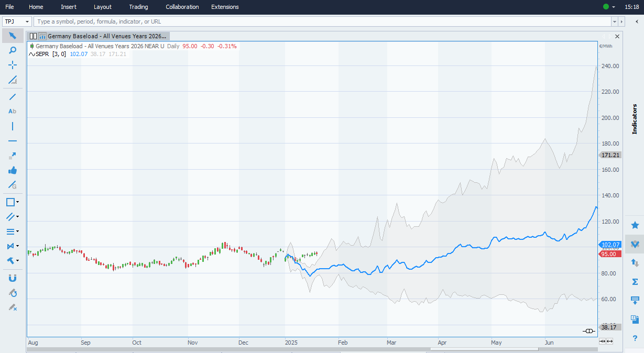This screenshot has width=644, height=353.
Task: Toggle the axis scale slider at bottom right
Action: click(x=588, y=331)
